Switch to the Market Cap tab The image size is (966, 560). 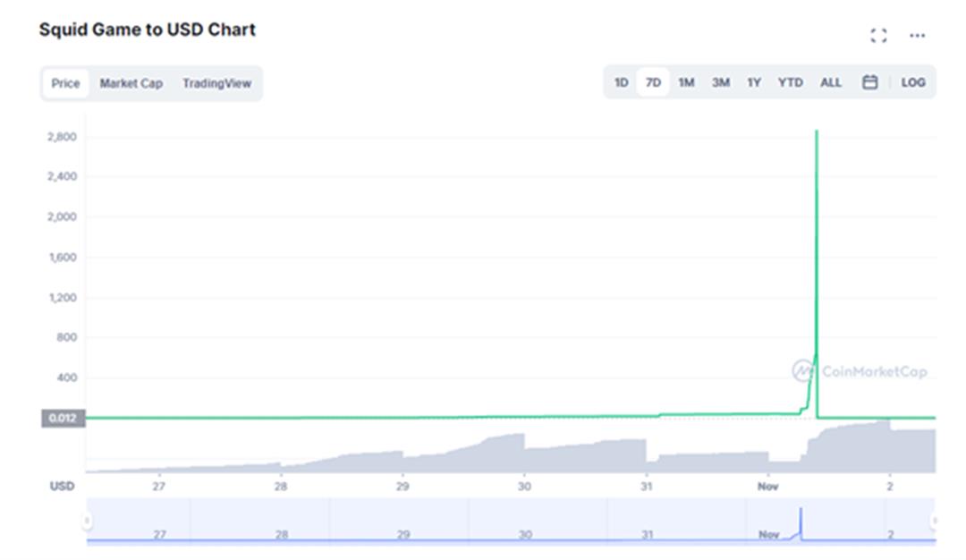pos(131,83)
